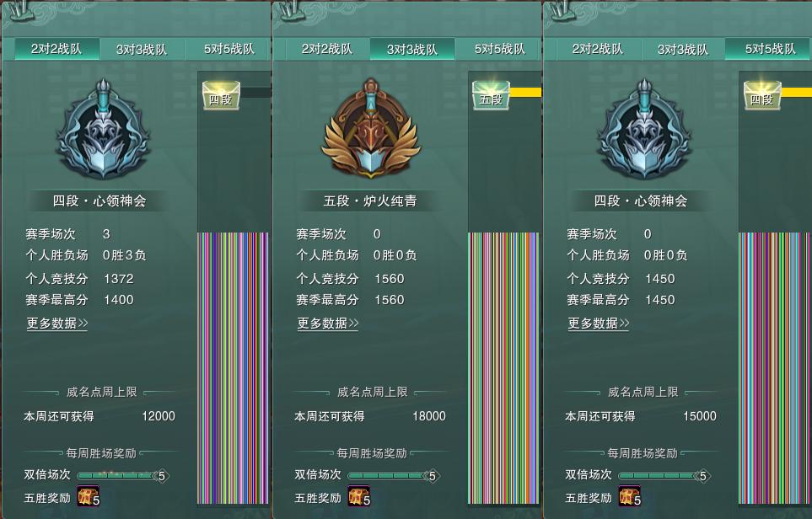The width and height of the screenshot is (812, 519).
Task: Click the bronze 五段 rank badge emblem
Action: (371, 128)
